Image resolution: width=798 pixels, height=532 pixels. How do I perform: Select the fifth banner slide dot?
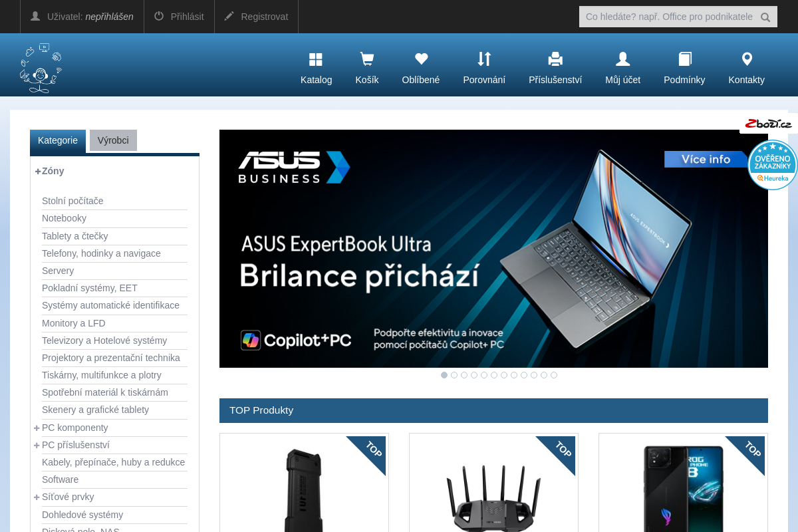point(484,375)
